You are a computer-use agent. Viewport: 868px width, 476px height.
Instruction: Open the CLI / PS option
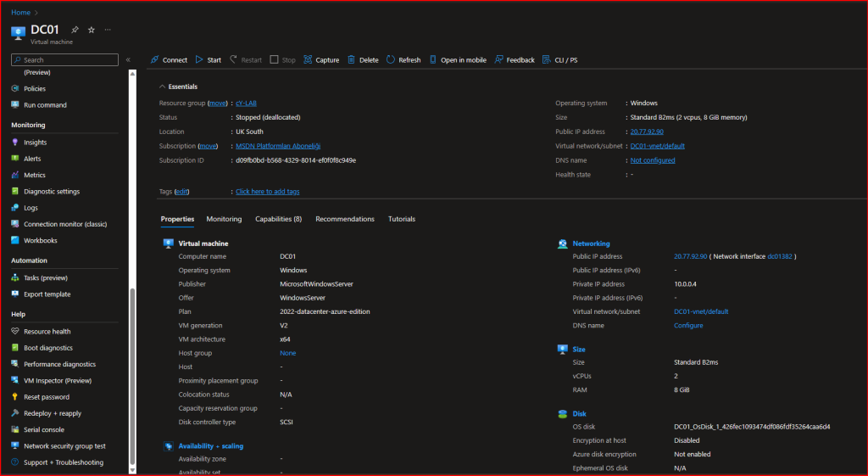(x=559, y=60)
